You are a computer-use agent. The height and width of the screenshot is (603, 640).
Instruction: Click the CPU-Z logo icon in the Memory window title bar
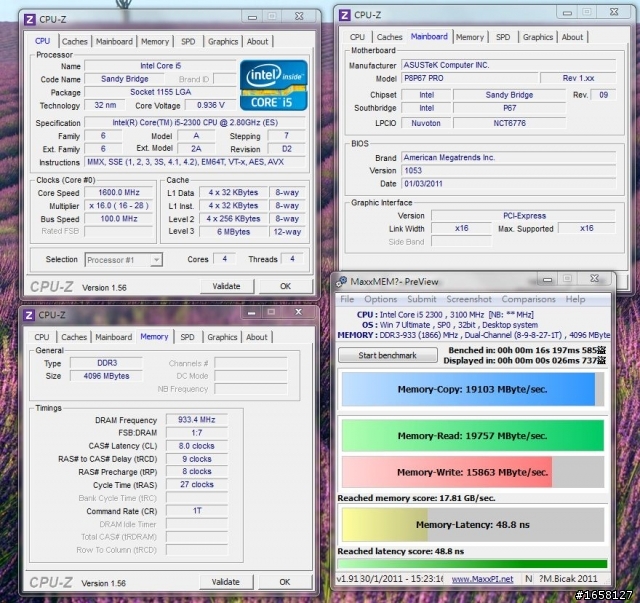29,315
